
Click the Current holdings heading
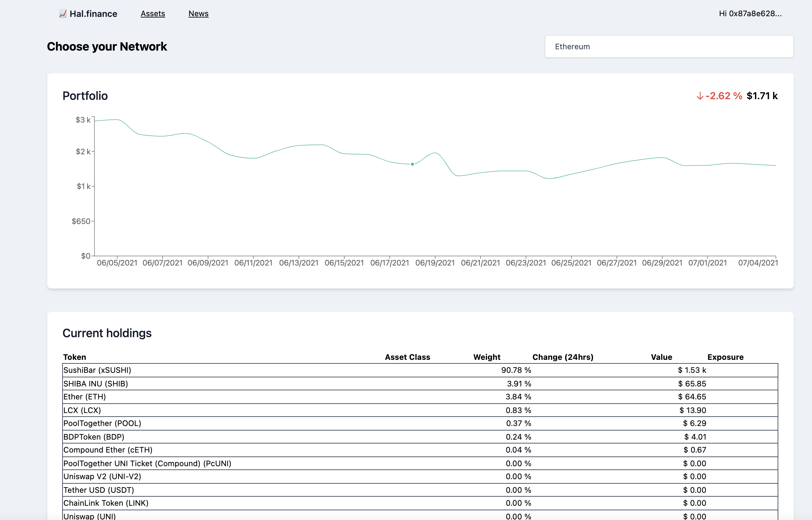pos(107,333)
